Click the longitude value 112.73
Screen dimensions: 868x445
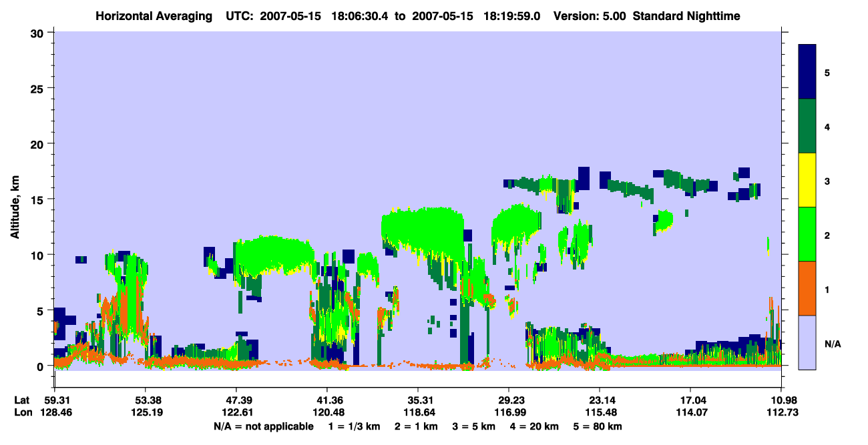tap(781, 412)
